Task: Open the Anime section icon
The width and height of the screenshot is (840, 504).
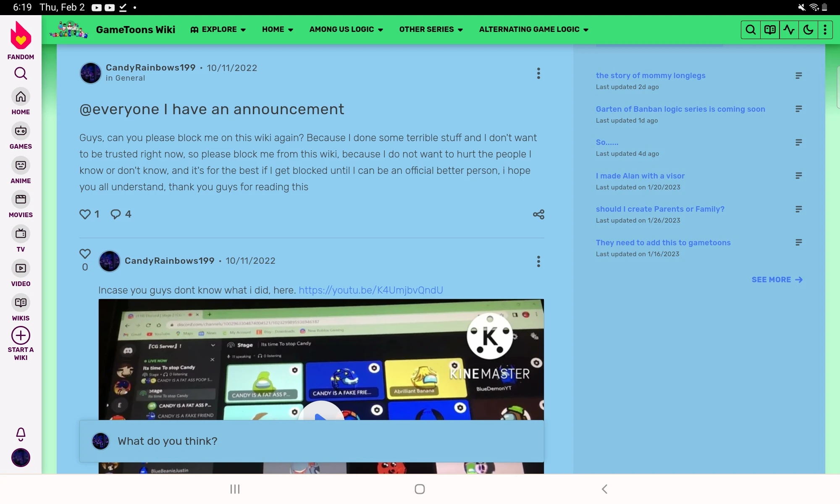Action: pyautogui.click(x=20, y=166)
